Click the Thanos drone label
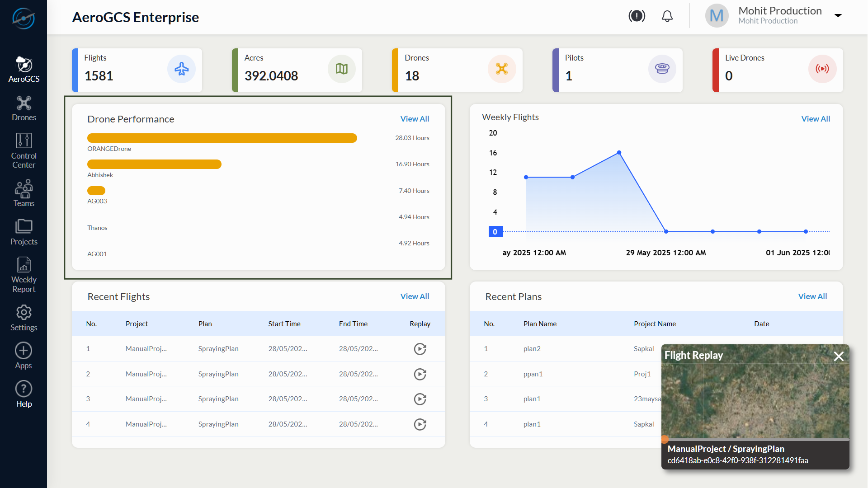Viewport: 868px width, 488px height. point(97,228)
